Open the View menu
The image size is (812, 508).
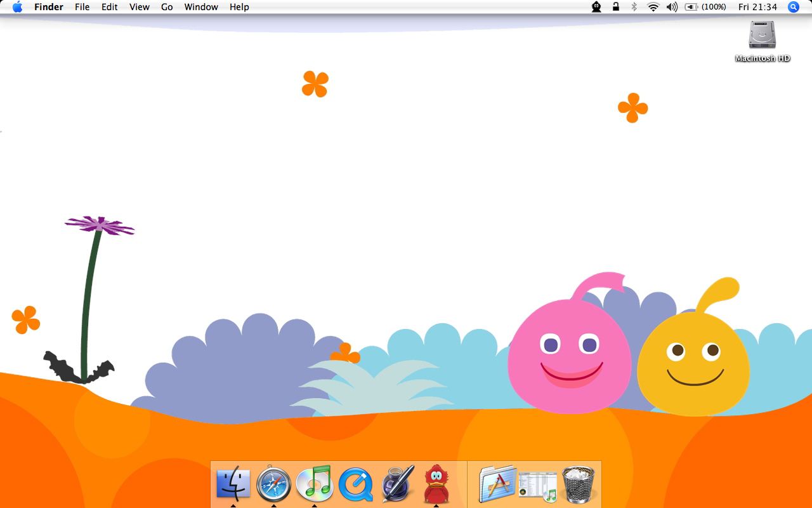click(140, 7)
